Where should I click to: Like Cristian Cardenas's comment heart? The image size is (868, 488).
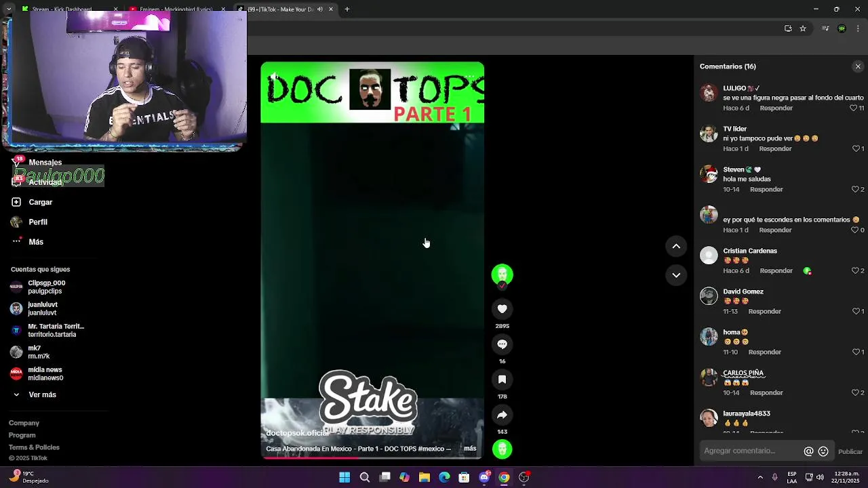pos(854,270)
